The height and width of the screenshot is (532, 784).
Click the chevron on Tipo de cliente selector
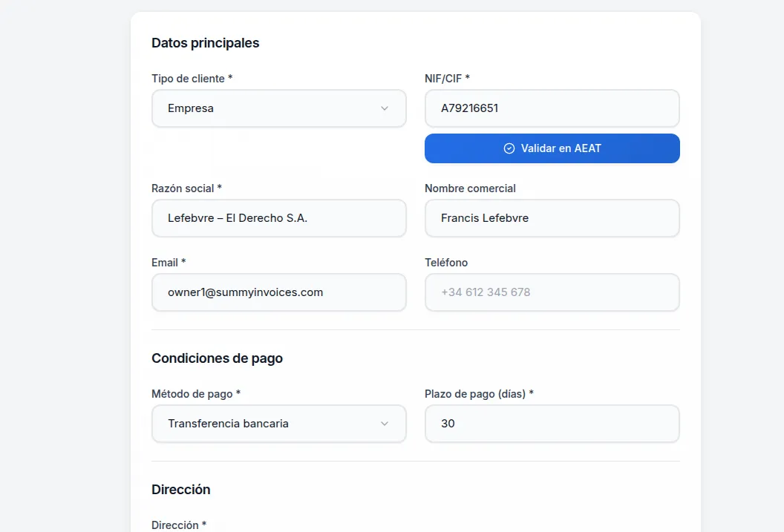coord(385,108)
